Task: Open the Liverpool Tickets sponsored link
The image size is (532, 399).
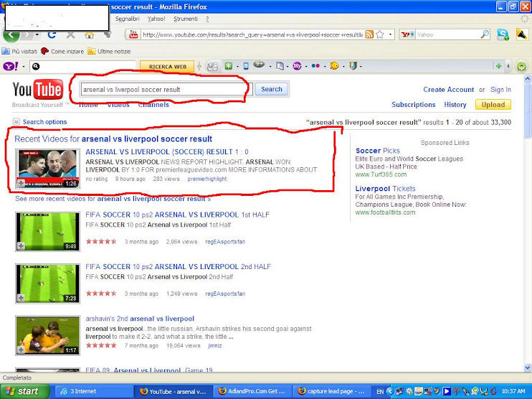Action: point(385,189)
